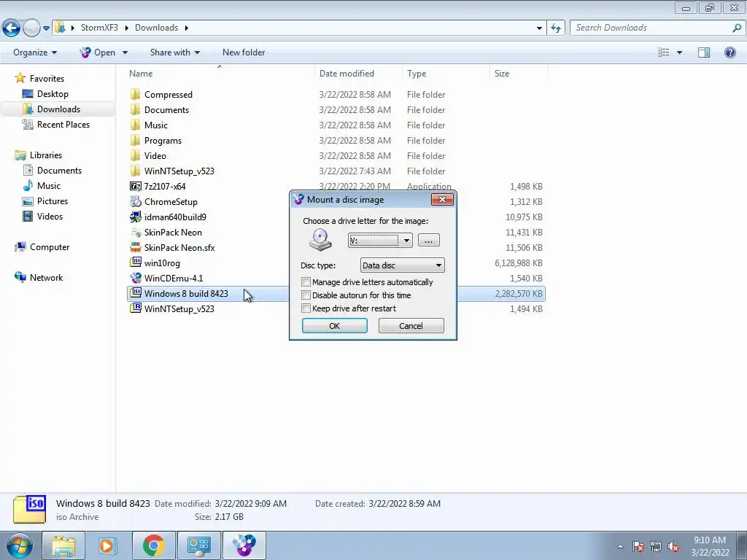The image size is (747, 560).
Task: Select the 7z2107-x64 application icon
Action: (x=135, y=186)
